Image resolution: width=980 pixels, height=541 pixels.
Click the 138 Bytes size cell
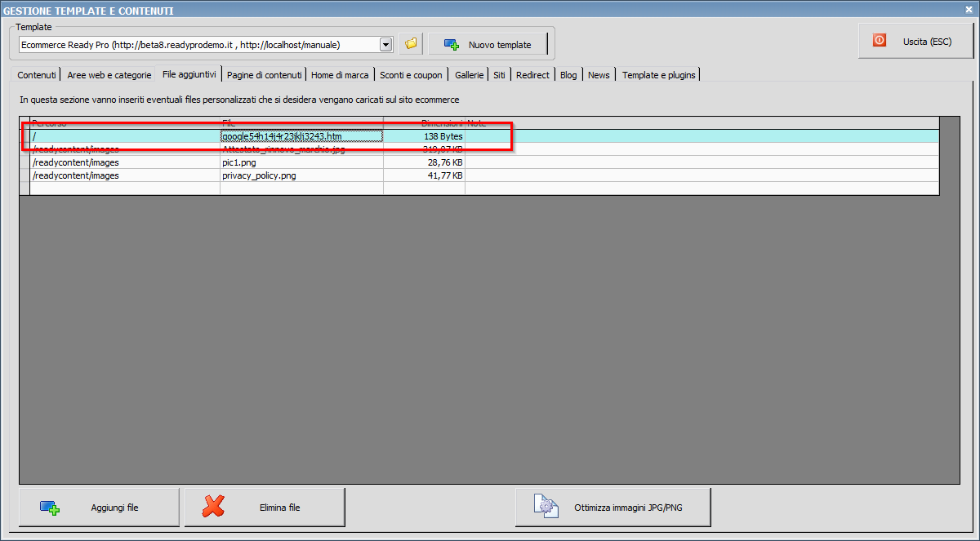(x=424, y=136)
